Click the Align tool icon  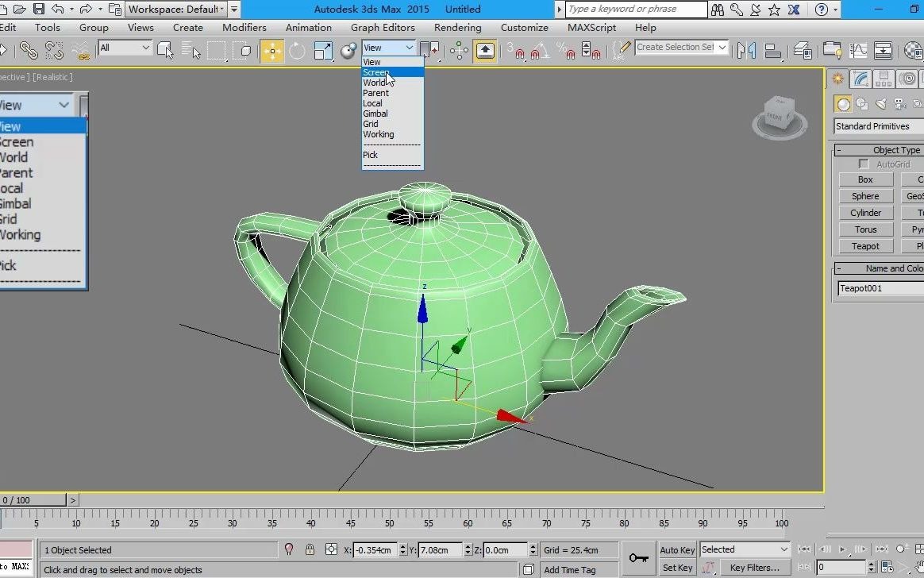[x=772, y=49]
